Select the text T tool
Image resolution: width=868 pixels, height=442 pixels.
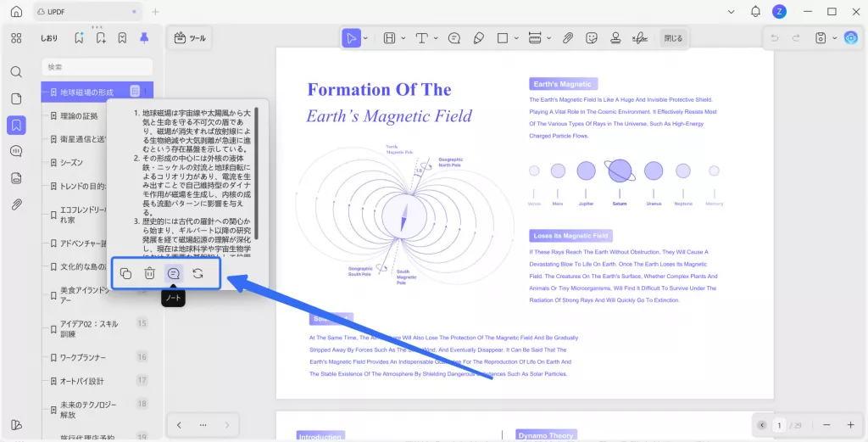click(x=422, y=38)
